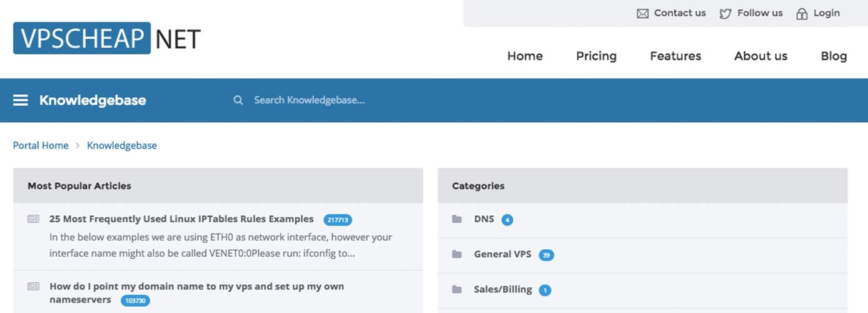The image size is (868, 313).
Task: Click the Knowledgebase breadcrumb link
Action: point(122,145)
